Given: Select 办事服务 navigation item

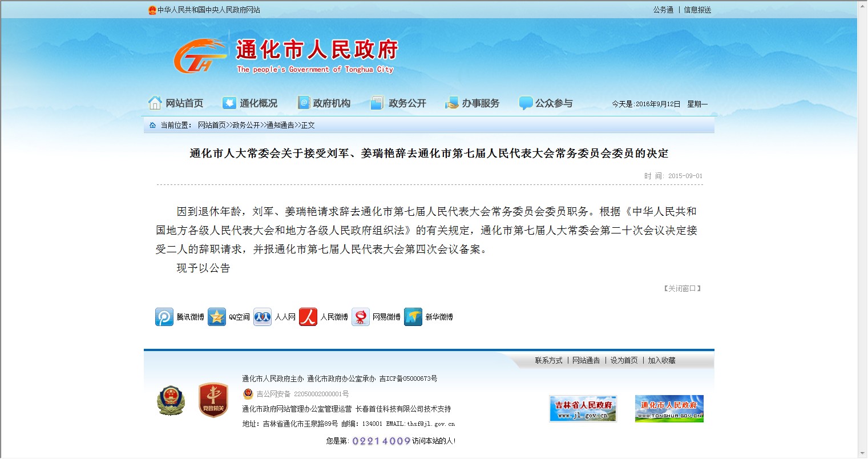Looking at the screenshot, I should pyautogui.click(x=473, y=103).
